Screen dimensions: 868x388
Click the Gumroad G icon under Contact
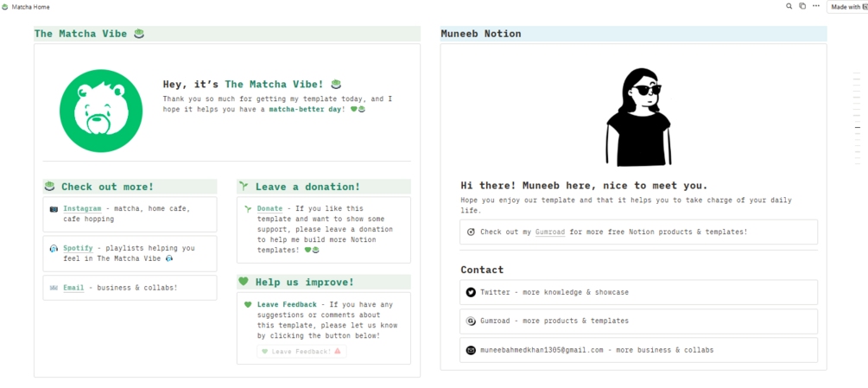[x=471, y=321]
